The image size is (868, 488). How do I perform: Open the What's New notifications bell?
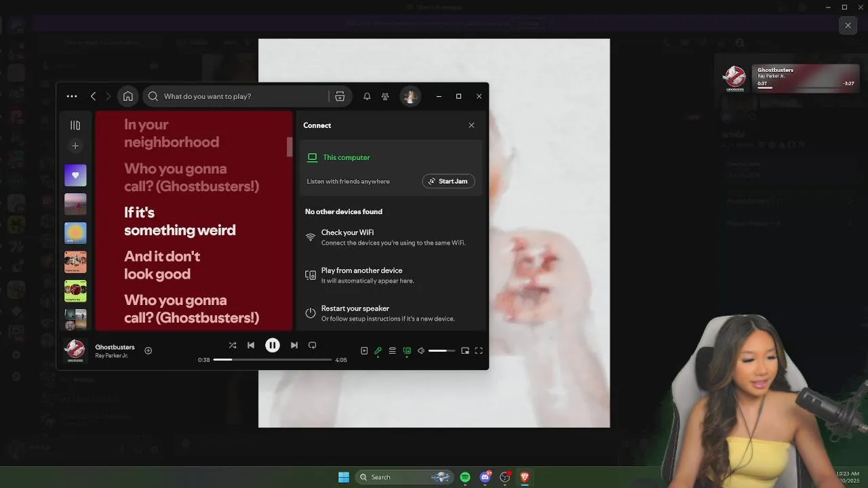(367, 96)
